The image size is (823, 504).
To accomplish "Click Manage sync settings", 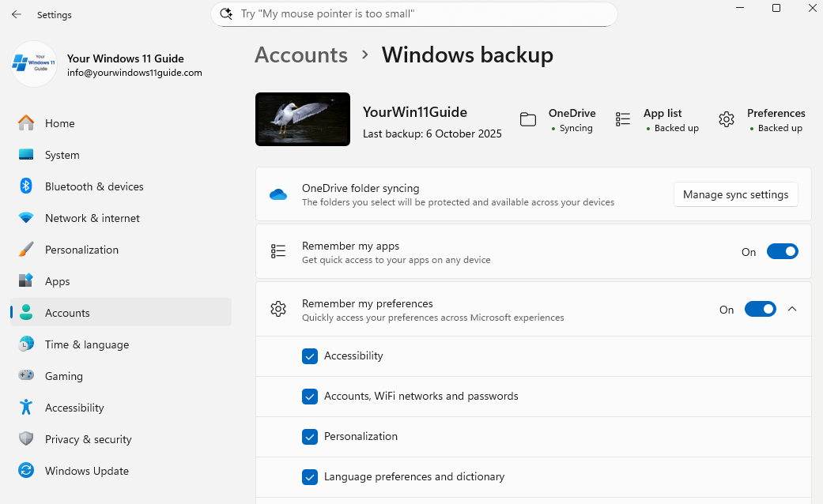I will [735, 194].
